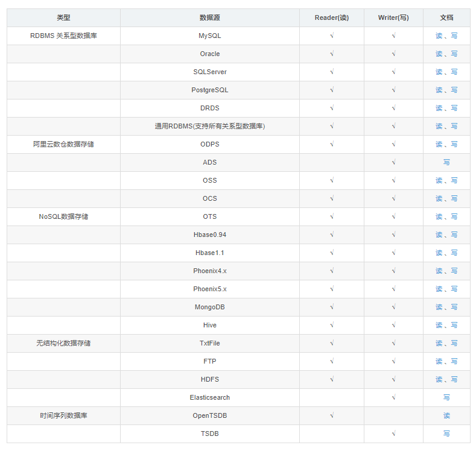Open the Phoenix4.x write doc link

[x=454, y=271]
